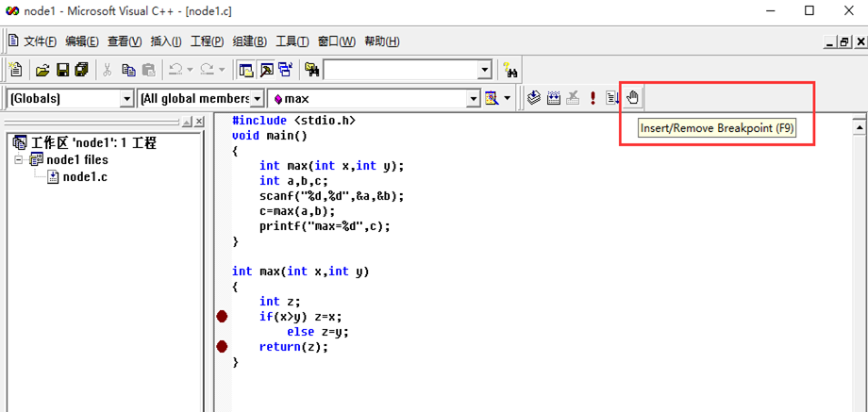The width and height of the screenshot is (868, 412).
Task: Click the red Execute Program exclamation icon
Action: pos(593,99)
